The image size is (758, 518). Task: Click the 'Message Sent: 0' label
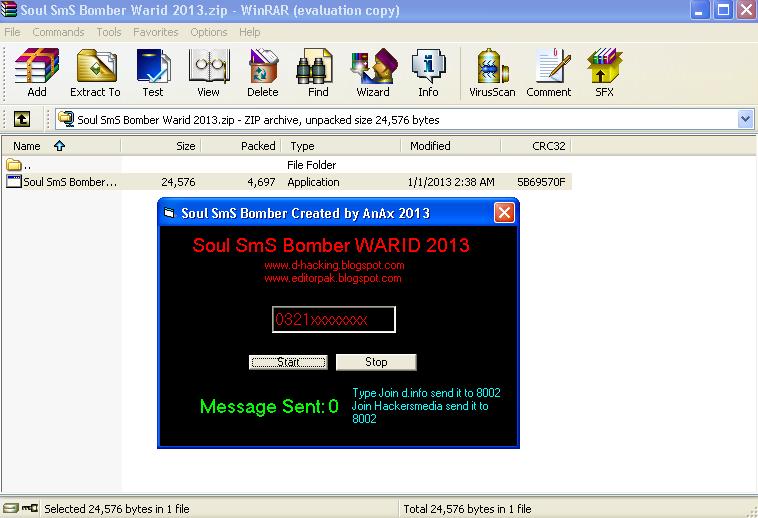tap(269, 406)
